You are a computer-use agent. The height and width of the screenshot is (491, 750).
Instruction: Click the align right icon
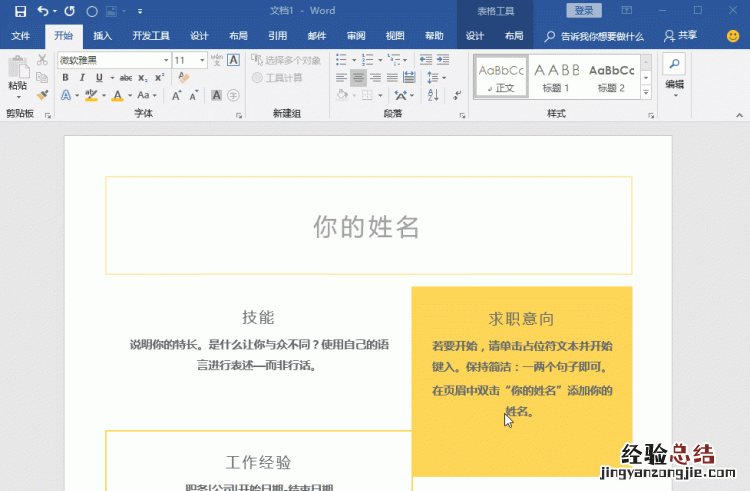tap(375, 77)
